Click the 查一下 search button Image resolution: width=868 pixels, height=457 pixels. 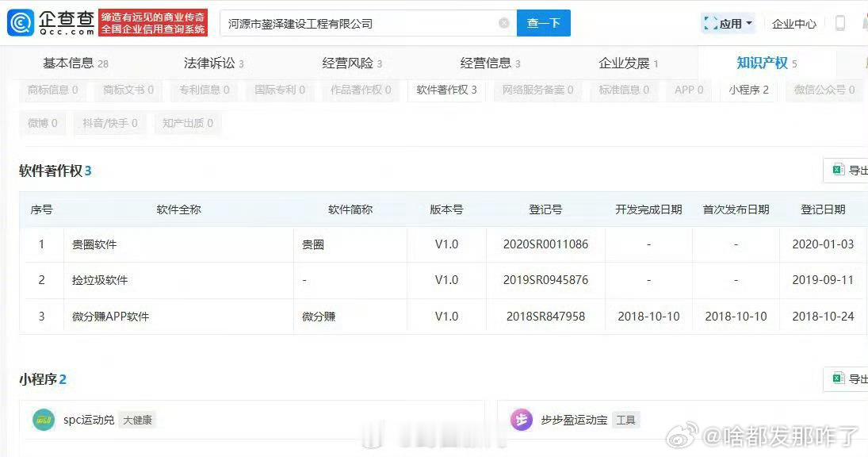click(544, 23)
